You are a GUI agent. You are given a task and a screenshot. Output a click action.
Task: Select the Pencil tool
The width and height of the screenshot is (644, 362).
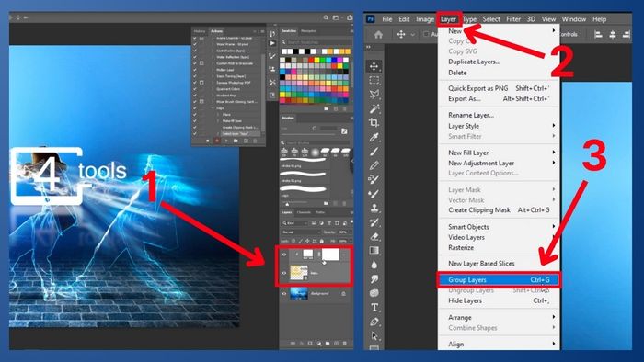point(374,165)
